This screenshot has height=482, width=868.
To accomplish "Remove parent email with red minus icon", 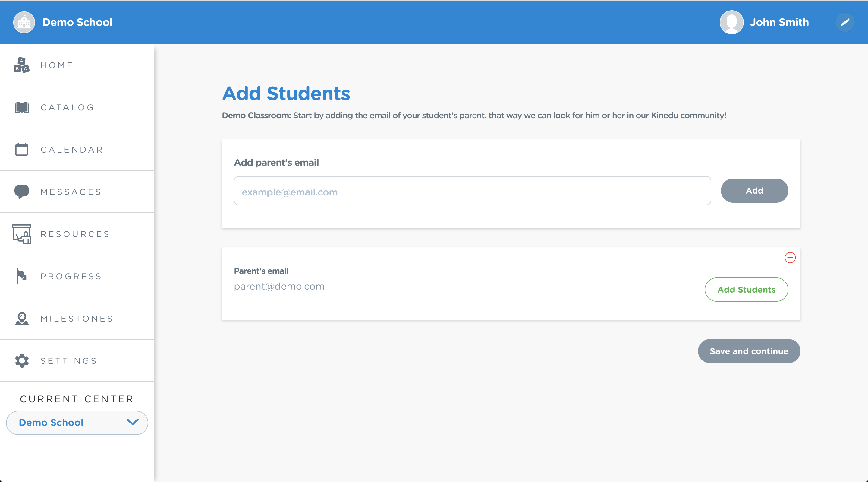I will tap(790, 258).
